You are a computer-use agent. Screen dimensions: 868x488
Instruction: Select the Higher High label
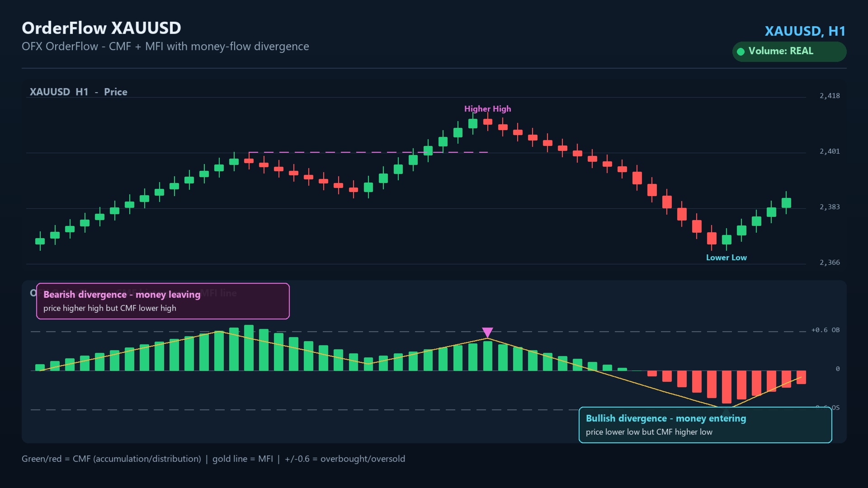point(487,109)
